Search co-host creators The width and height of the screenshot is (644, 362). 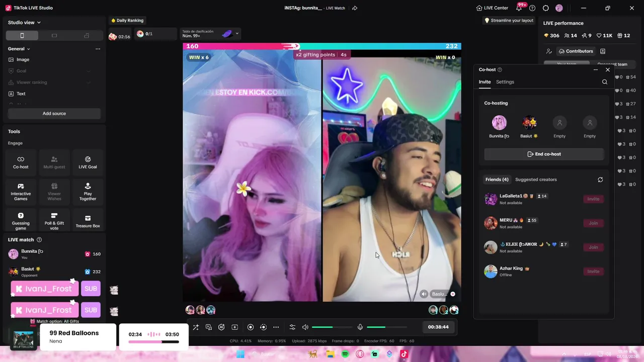point(605,82)
